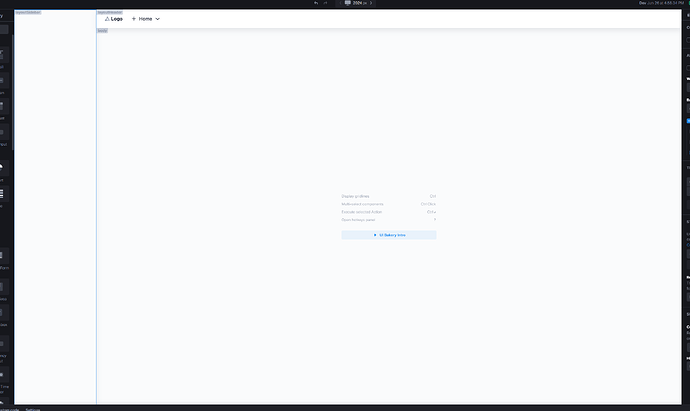This screenshot has width=690, height=411.
Task: Play the UI Bakery Intro video
Action: click(x=389, y=235)
